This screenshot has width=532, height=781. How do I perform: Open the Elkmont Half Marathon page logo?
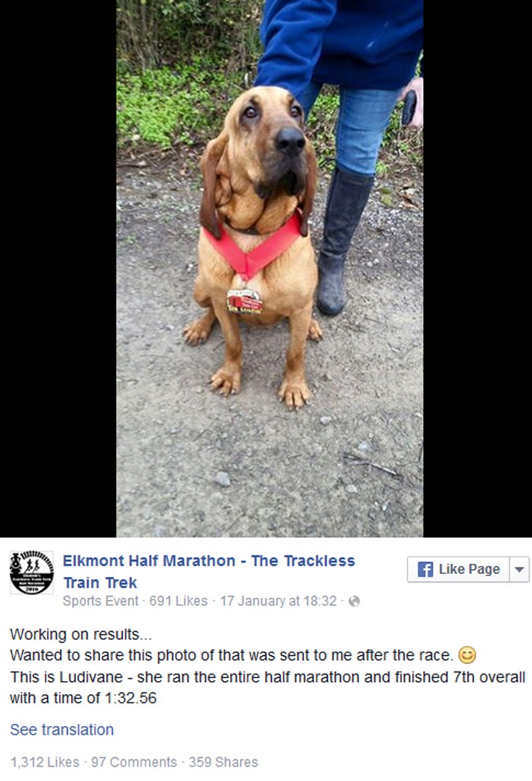coord(32,573)
